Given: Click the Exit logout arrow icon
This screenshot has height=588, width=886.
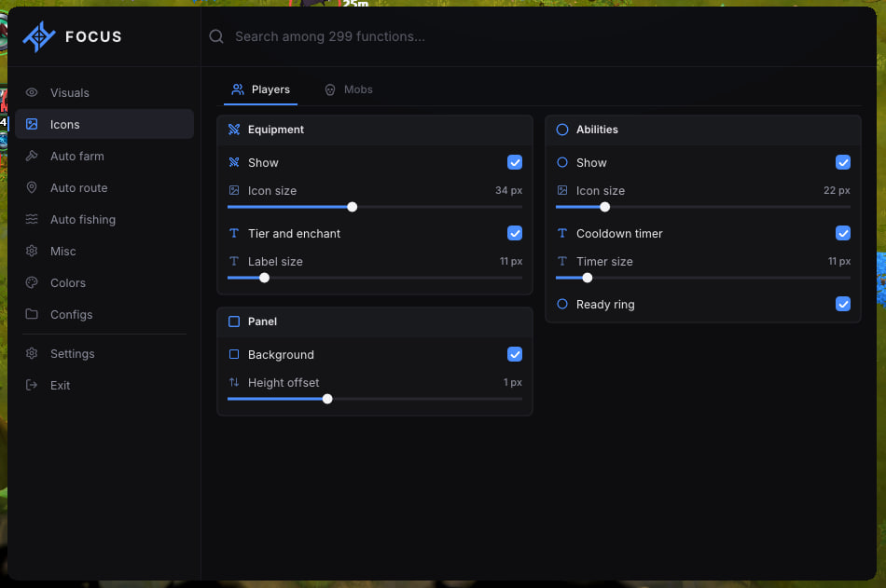Looking at the screenshot, I should (32, 385).
